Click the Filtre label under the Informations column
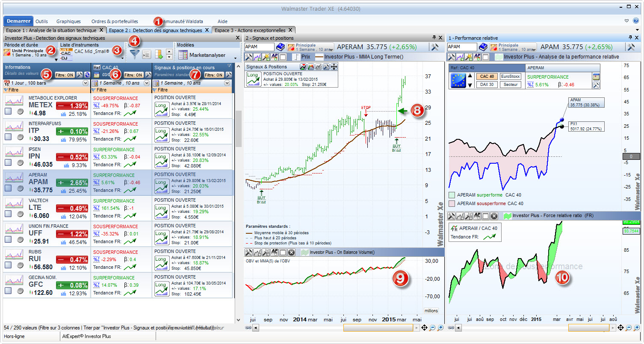The width and height of the screenshot is (644, 344). click(x=14, y=90)
